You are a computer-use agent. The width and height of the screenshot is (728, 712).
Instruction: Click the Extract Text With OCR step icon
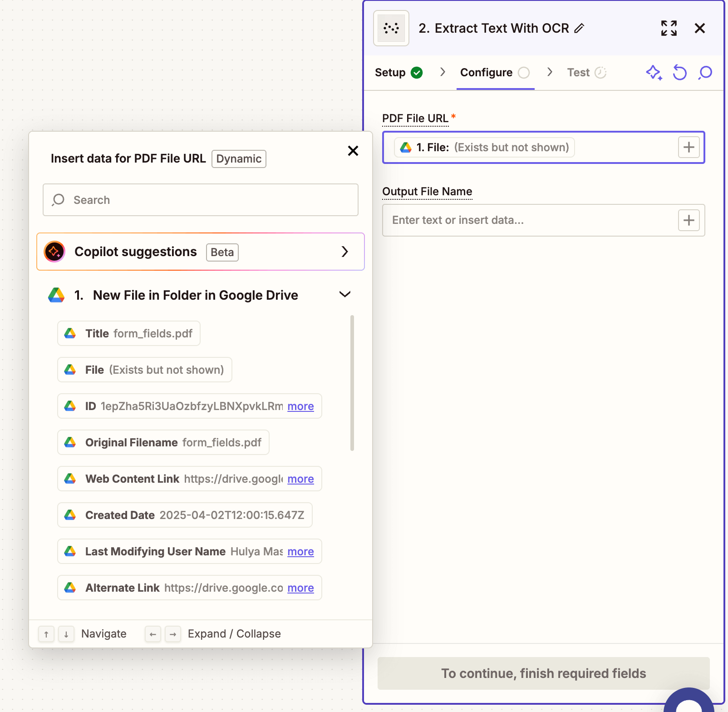391,28
